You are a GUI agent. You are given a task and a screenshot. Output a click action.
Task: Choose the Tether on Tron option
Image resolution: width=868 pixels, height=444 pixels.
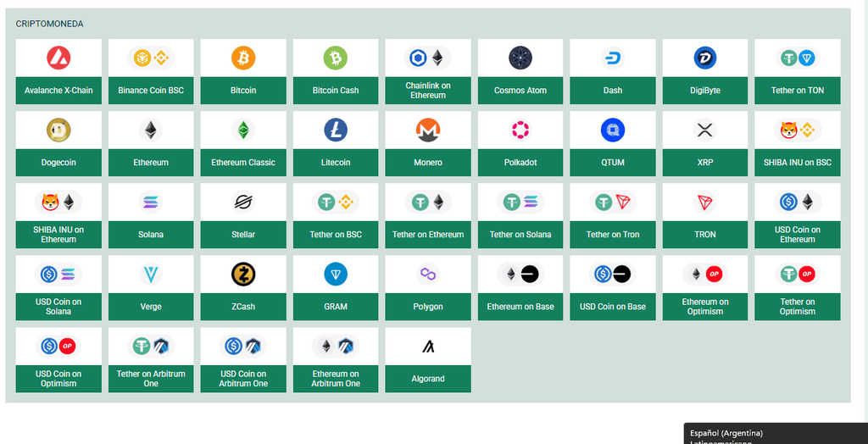click(x=613, y=216)
